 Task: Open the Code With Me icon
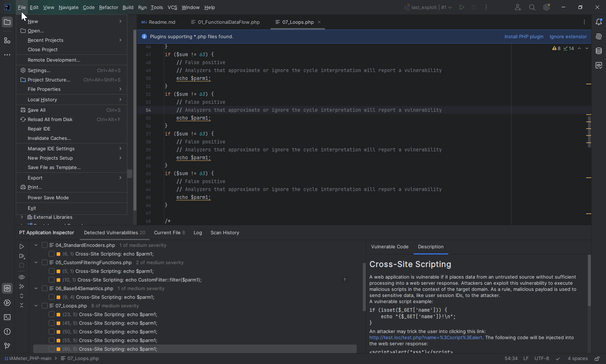point(518,7)
